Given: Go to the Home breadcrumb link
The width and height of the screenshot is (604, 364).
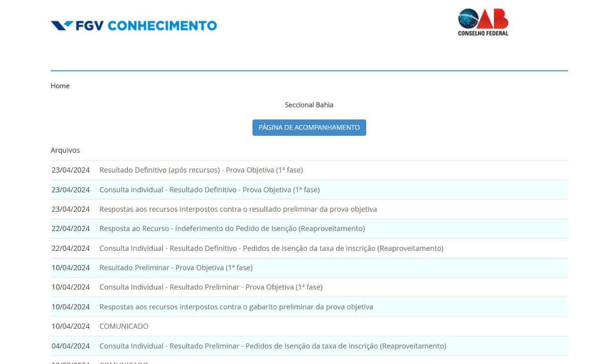Looking at the screenshot, I should click(x=60, y=86).
